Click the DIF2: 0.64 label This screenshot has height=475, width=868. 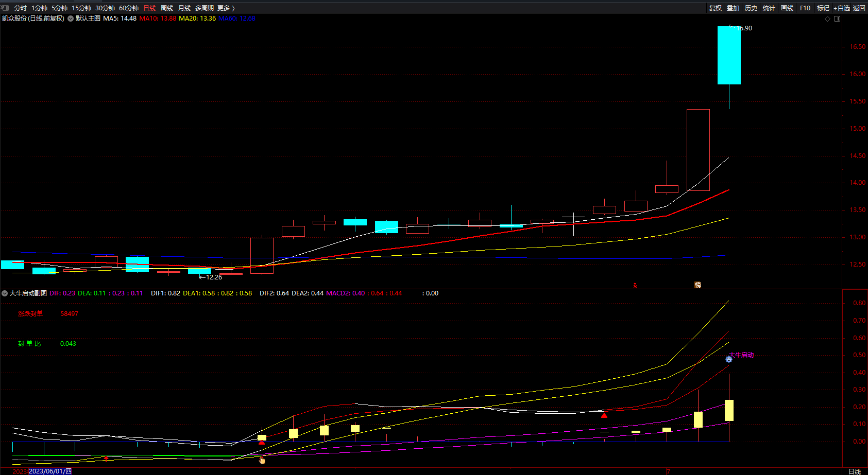(x=274, y=293)
